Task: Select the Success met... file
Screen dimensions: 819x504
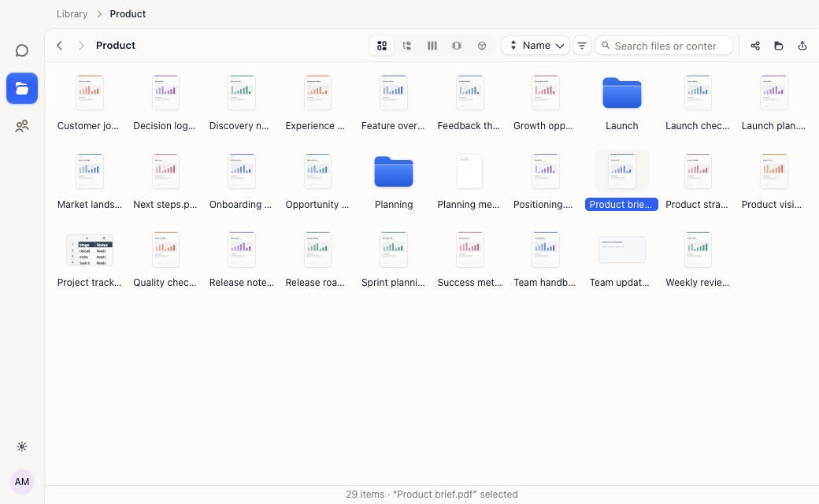Action: (x=469, y=260)
